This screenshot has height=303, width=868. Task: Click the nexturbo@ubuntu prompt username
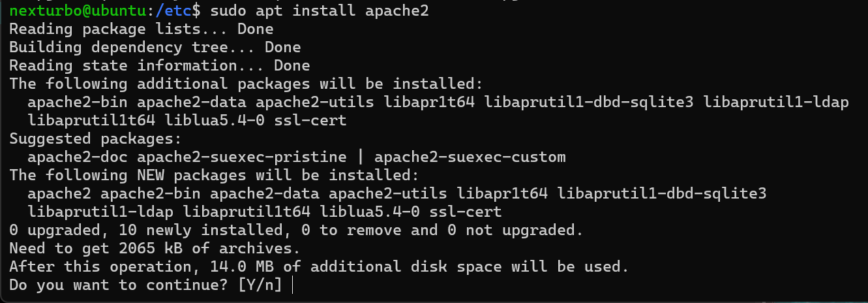(78, 11)
